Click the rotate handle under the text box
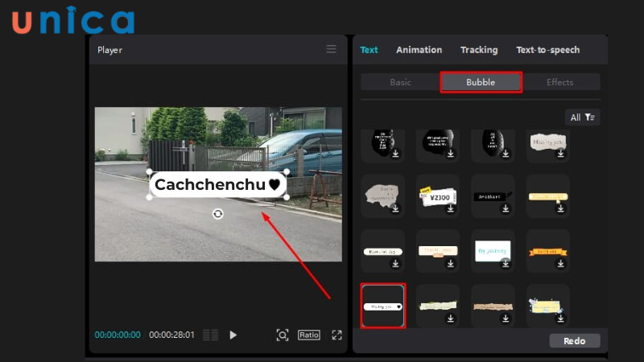Screen dimensions: 644x362 click(217, 214)
